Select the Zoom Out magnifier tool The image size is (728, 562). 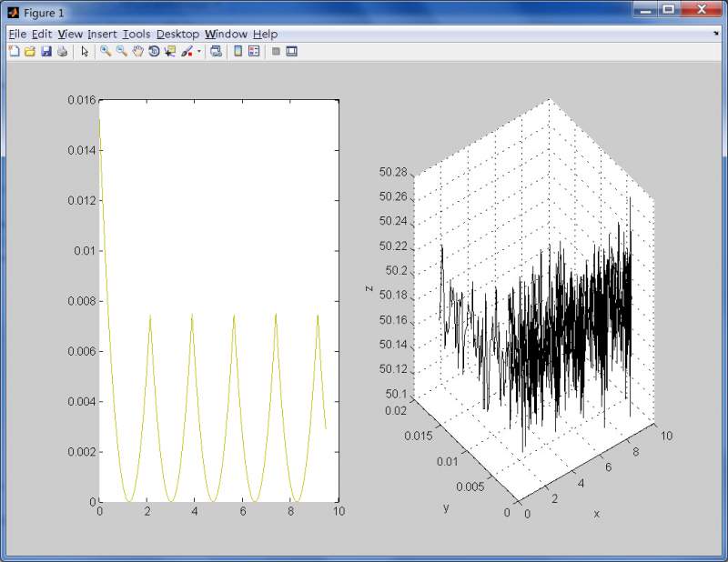122,52
